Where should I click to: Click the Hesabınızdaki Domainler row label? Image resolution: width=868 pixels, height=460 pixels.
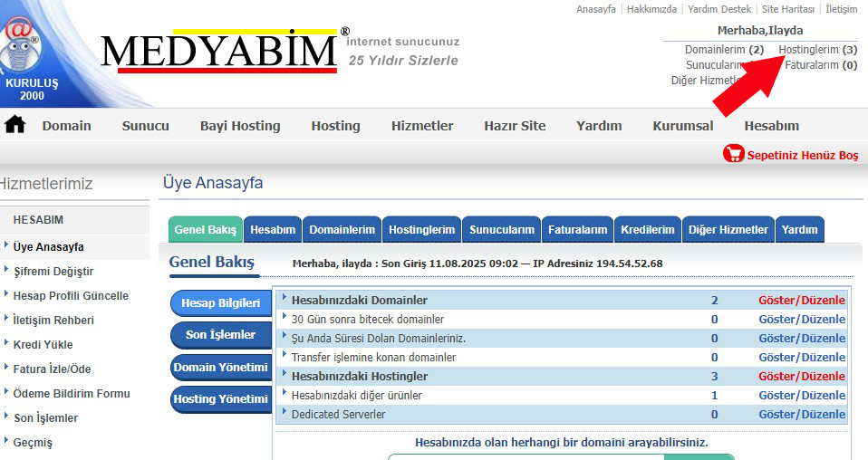[x=360, y=300]
